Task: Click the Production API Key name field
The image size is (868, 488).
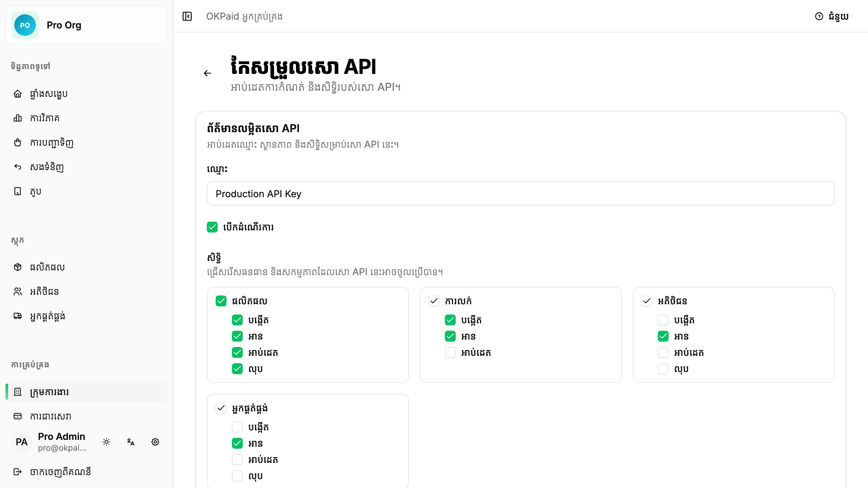Action: coord(520,194)
